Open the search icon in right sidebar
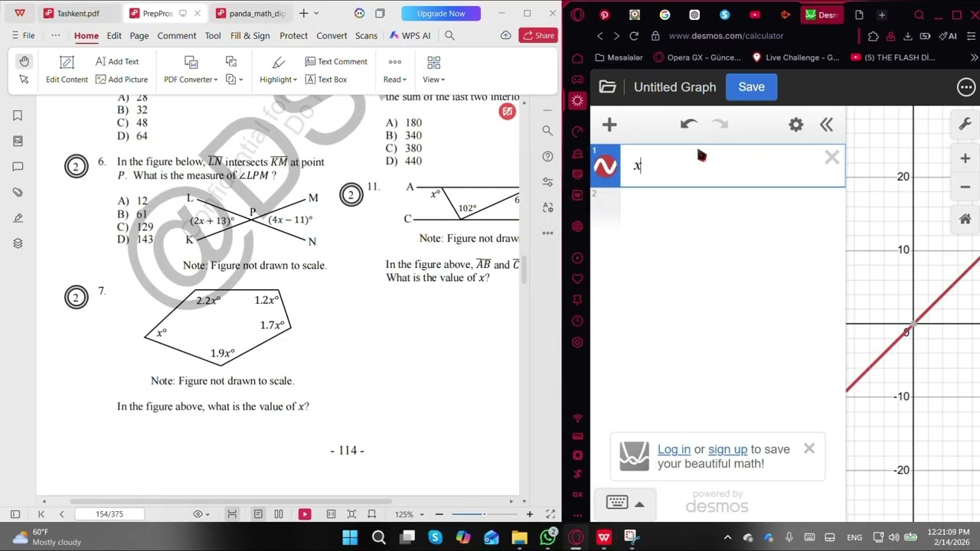 pos(547,131)
